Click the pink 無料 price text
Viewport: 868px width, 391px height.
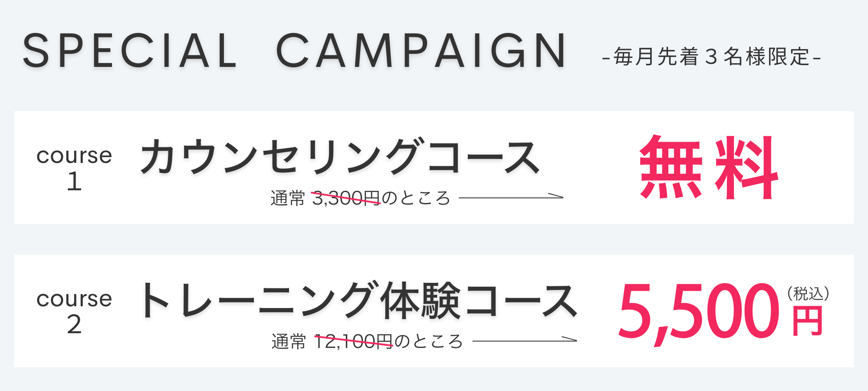point(709,167)
